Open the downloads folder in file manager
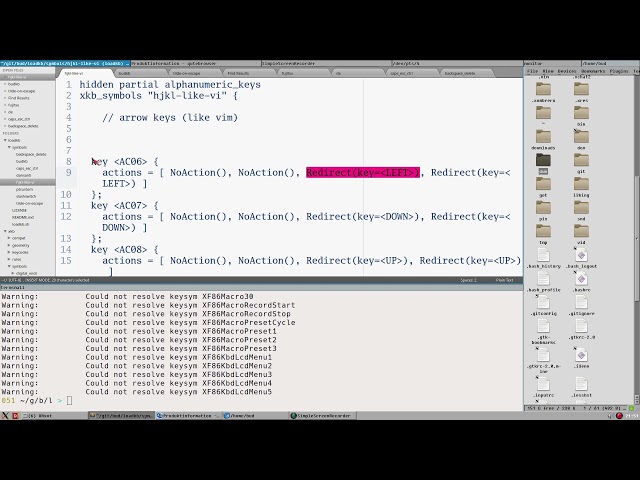 click(x=543, y=137)
